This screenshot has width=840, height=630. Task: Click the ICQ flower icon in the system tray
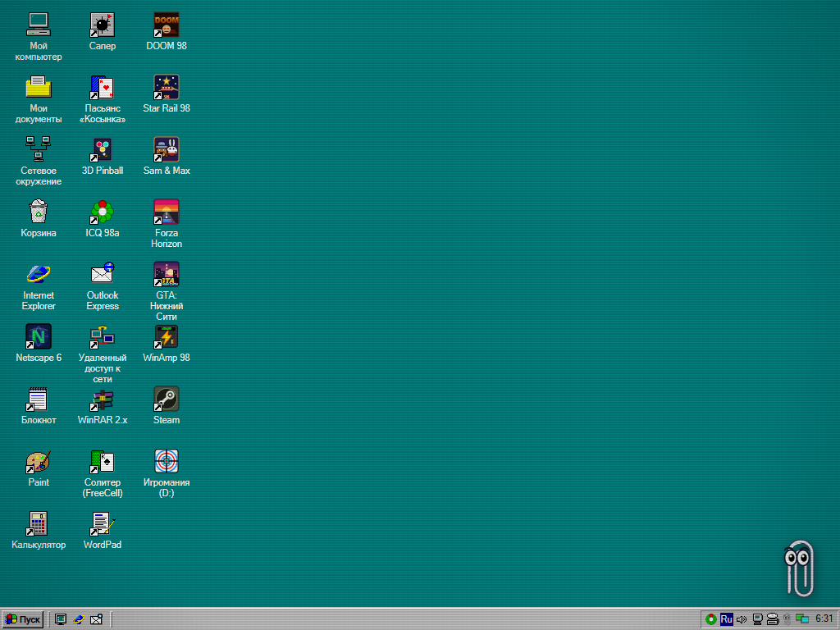tap(711, 619)
